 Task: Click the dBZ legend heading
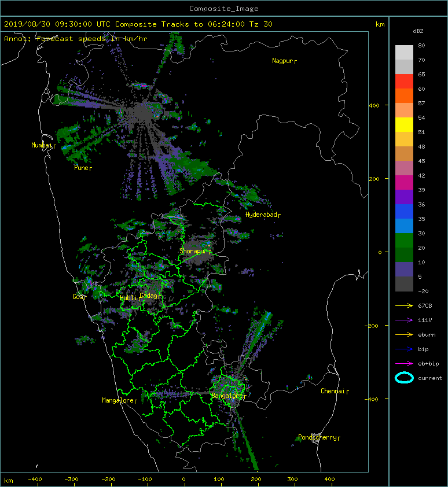(x=418, y=31)
